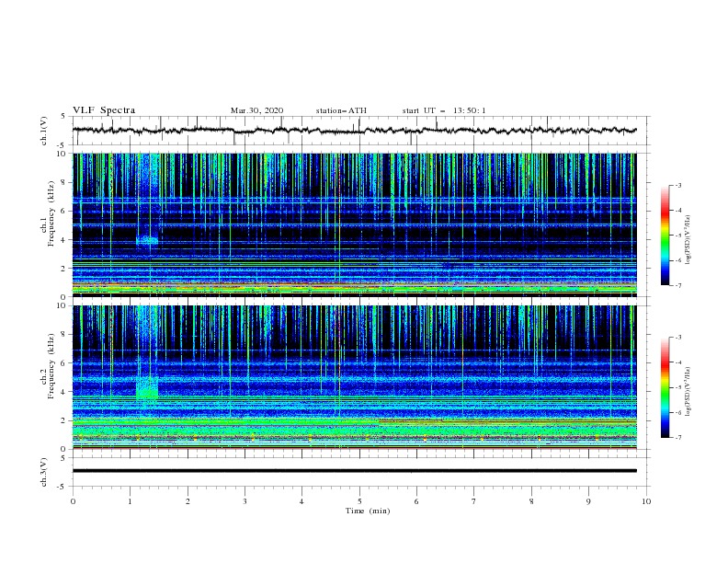Click time axis tick label "7"
Viewport: 728px width, 563px height.
point(474,501)
